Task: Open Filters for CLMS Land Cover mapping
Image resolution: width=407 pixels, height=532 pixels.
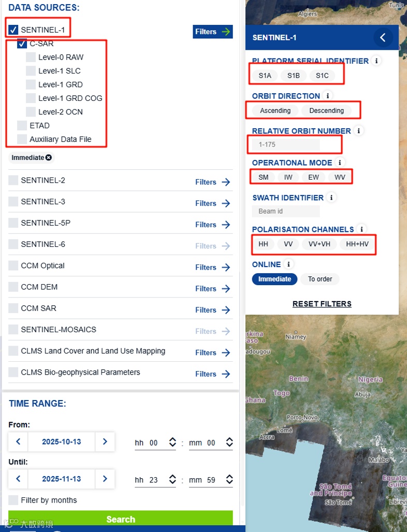Action: click(x=213, y=353)
